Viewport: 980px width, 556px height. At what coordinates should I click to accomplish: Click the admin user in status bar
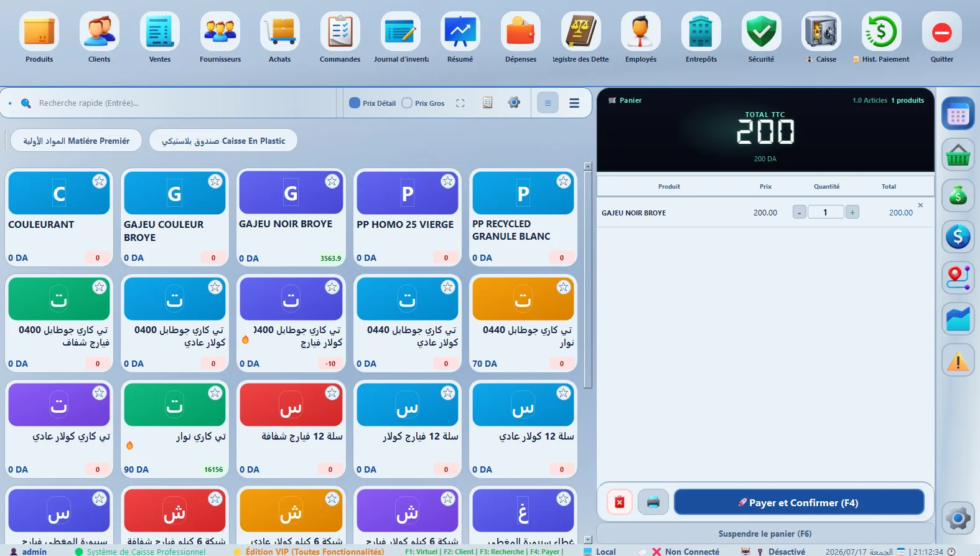[29, 552]
